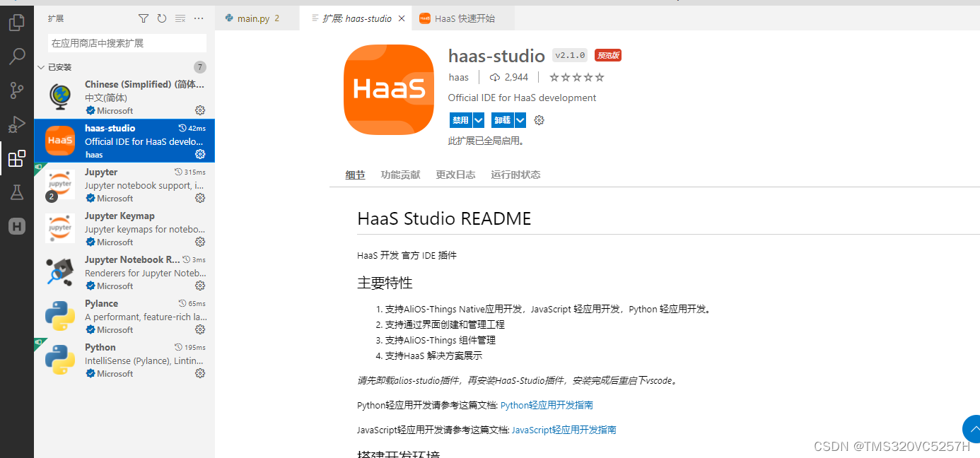Open extensions panel more actions menu
This screenshot has height=458, width=980.
(199, 18)
